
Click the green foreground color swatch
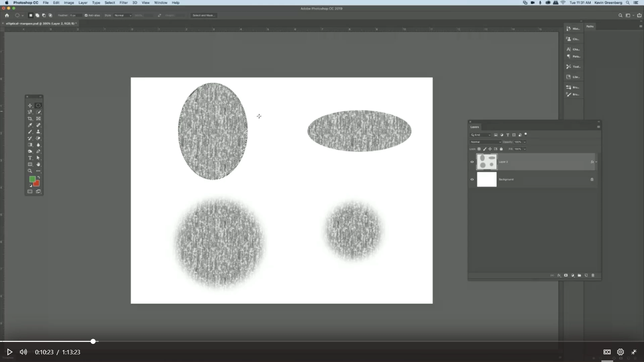[x=32, y=179]
